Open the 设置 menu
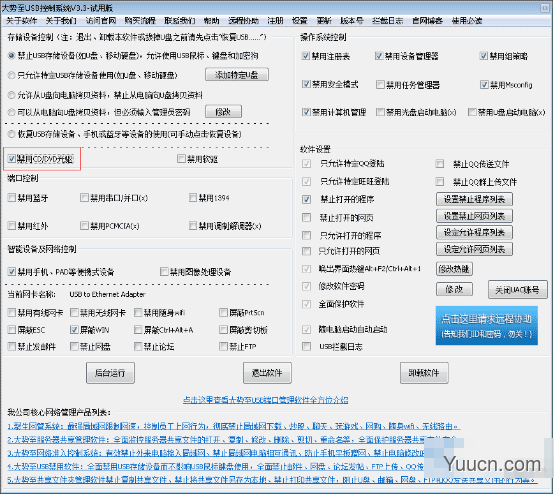 pos(300,20)
